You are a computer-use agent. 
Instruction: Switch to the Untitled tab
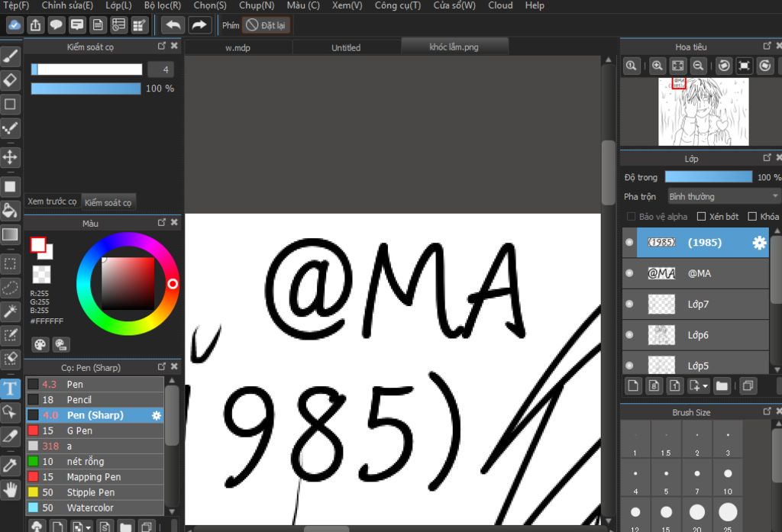(346, 48)
